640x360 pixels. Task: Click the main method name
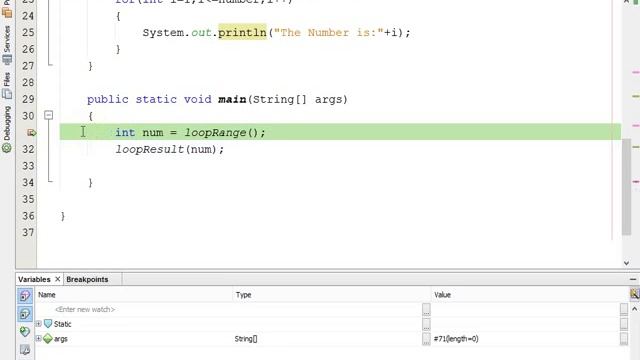click(x=232, y=99)
